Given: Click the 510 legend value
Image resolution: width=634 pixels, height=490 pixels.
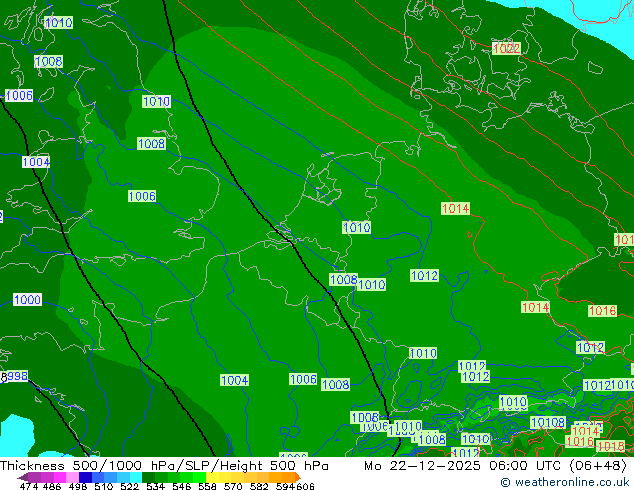Looking at the screenshot, I should pos(104,486).
